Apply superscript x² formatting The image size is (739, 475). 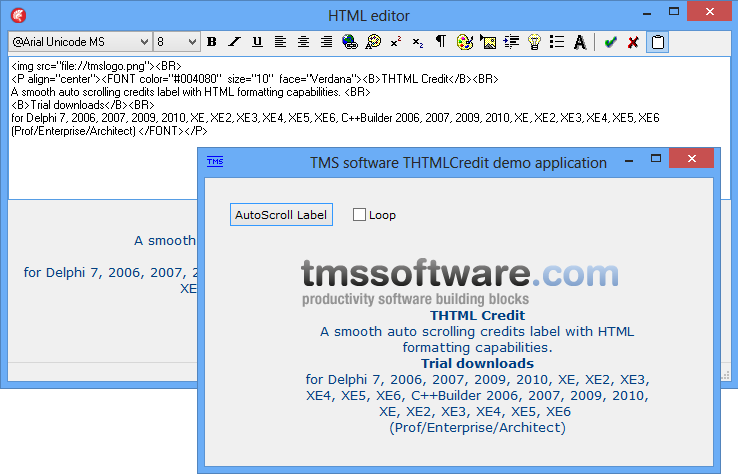[x=396, y=42]
